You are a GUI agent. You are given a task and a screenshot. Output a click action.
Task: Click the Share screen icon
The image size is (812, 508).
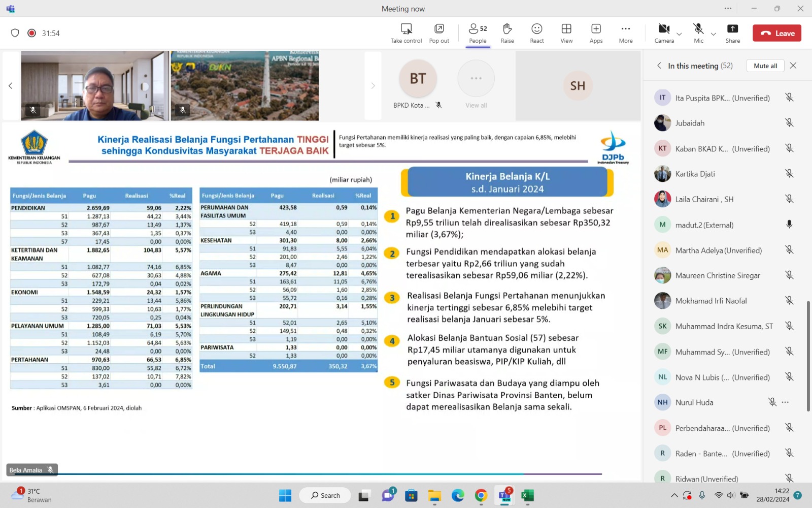pos(732,29)
